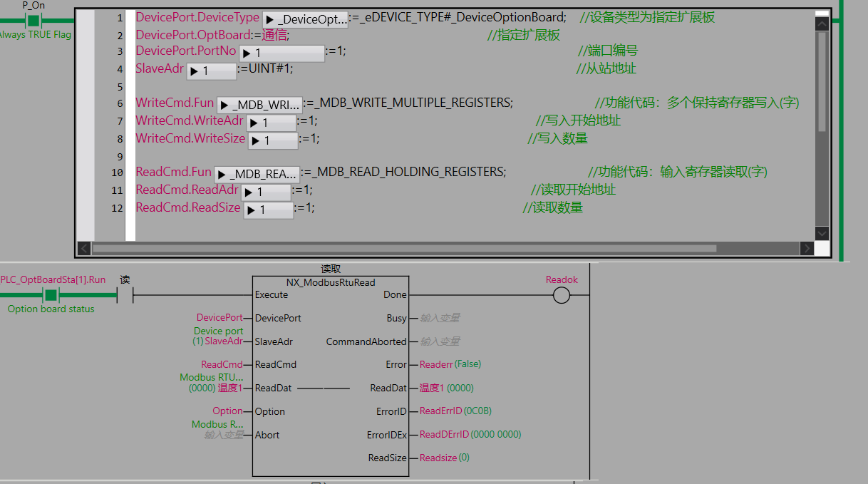Click the Abort input placeholder 输入变量
Viewport: 868px width, 484px height.
(x=224, y=435)
